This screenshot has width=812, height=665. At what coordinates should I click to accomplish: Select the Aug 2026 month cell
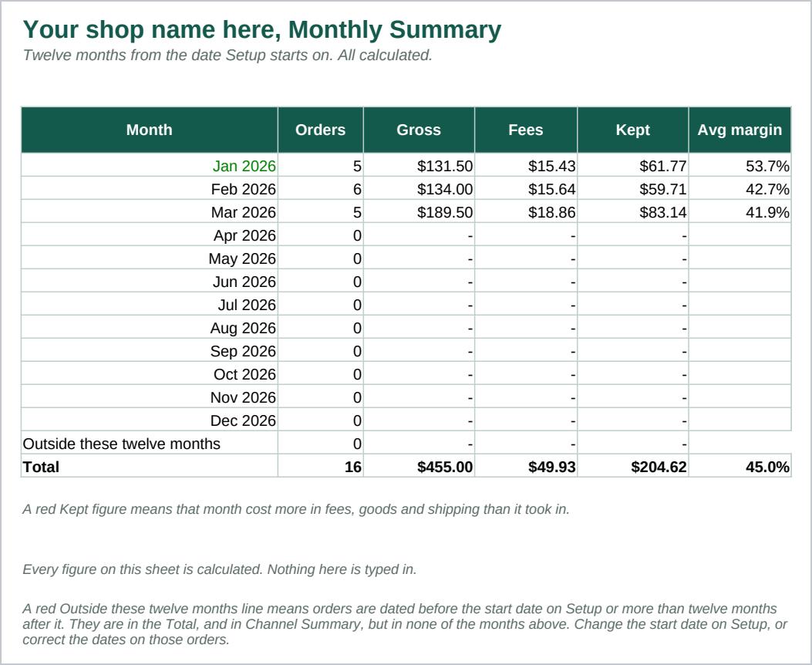150,328
